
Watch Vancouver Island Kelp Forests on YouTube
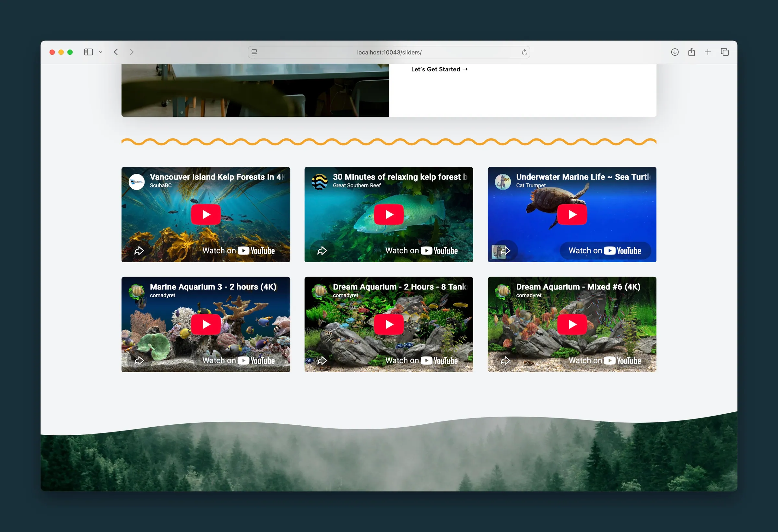point(238,250)
